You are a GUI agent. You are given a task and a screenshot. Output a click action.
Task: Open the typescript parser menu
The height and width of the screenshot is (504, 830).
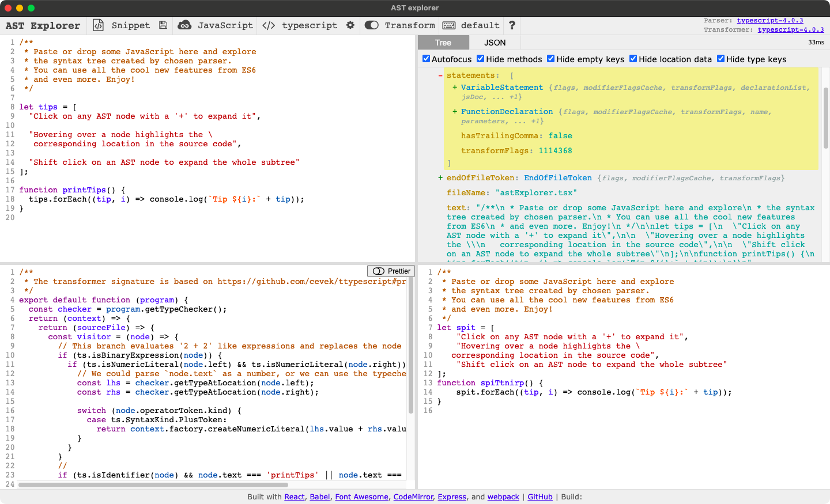click(310, 25)
